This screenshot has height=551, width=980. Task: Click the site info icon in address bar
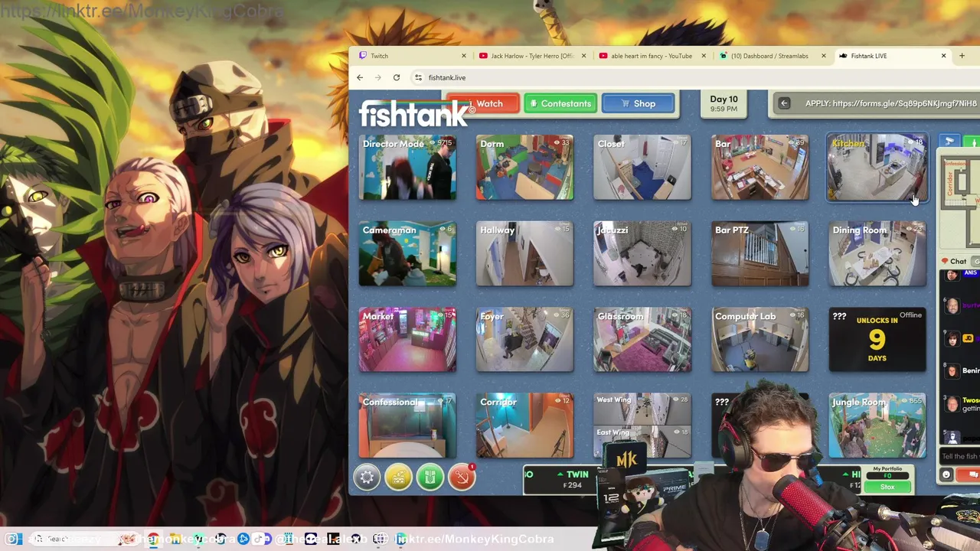pos(418,77)
